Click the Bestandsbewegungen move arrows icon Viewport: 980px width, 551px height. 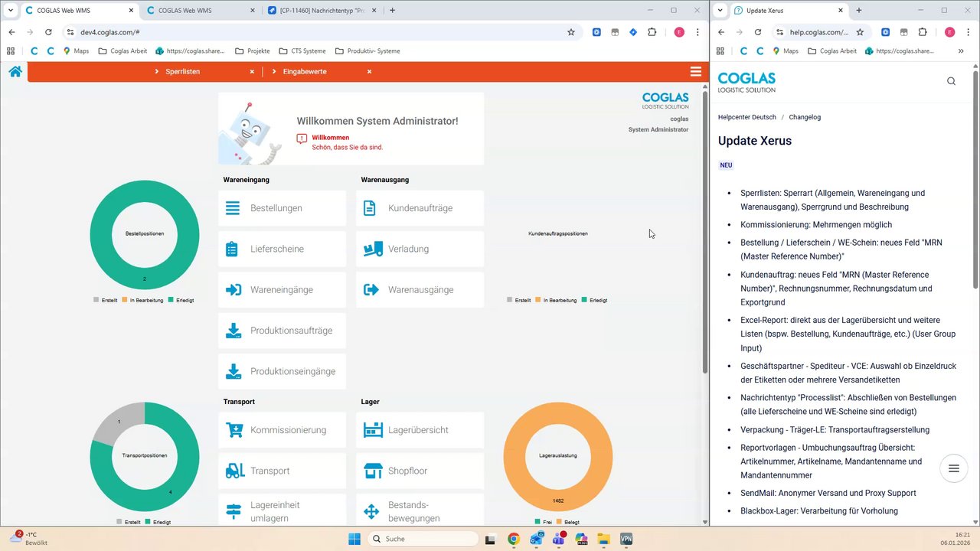pyautogui.click(x=371, y=511)
